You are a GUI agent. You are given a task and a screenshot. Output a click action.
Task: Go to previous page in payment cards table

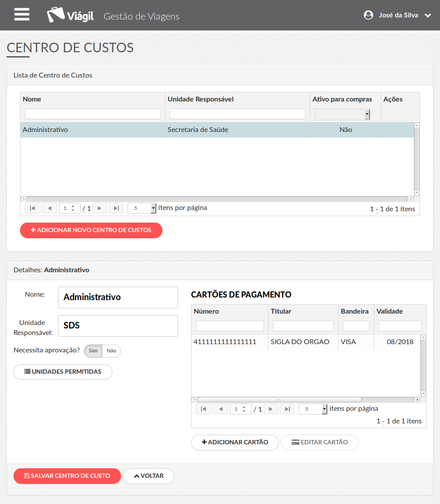[x=221, y=409]
